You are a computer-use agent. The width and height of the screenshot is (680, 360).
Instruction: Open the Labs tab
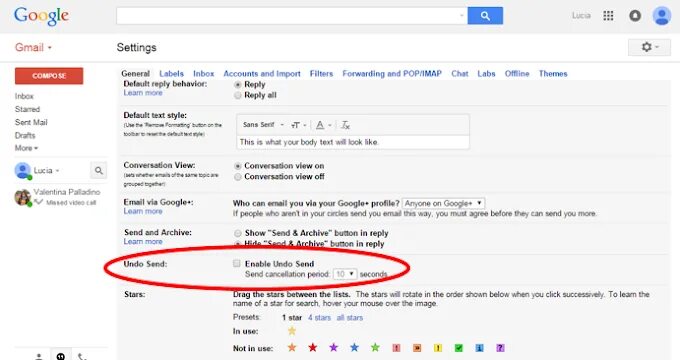pos(486,74)
